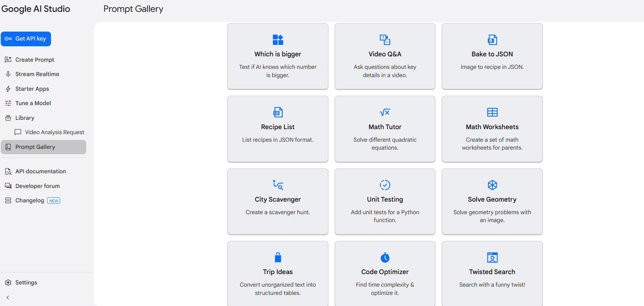
Task: Click the Math Worksheets title
Action: 492,127
